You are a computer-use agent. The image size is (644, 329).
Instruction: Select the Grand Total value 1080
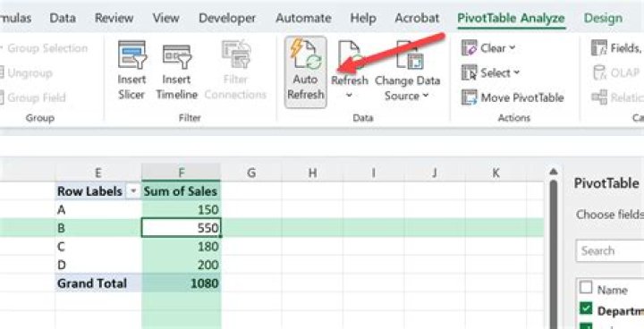point(181,283)
